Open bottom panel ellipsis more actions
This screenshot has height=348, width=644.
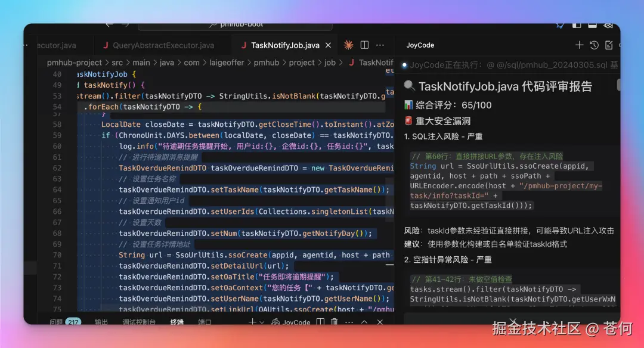349,322
